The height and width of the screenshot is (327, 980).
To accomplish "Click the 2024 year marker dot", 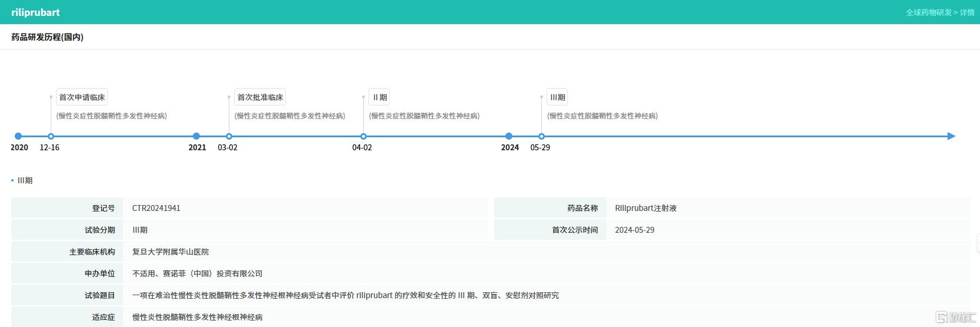I will [509, 136].
